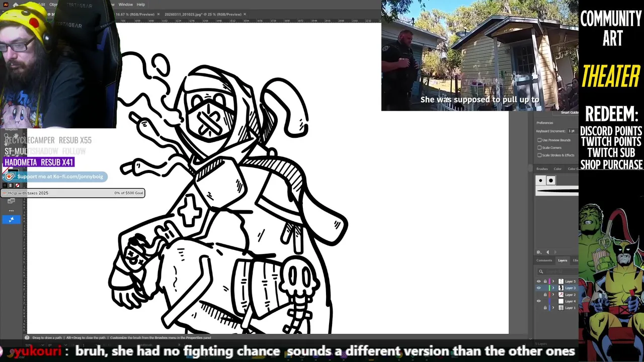Toggle lock on Layer 5
644x362 pixels.
pos(545,282)
